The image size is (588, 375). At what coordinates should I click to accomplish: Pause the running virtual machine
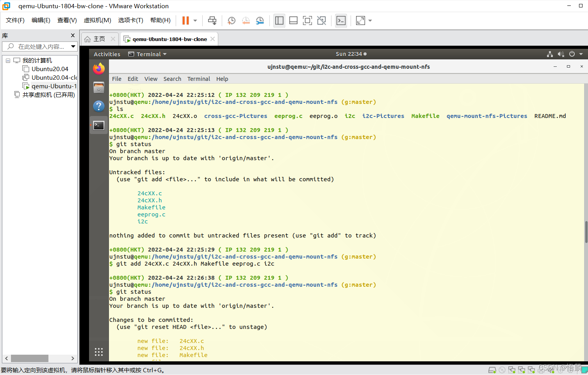point(185,21)
